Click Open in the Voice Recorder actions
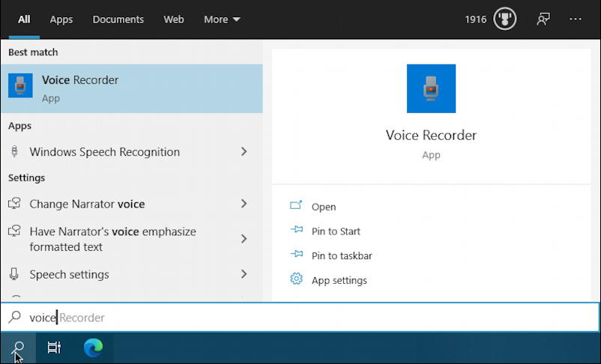The image size is (601, 364). [324, 207]
